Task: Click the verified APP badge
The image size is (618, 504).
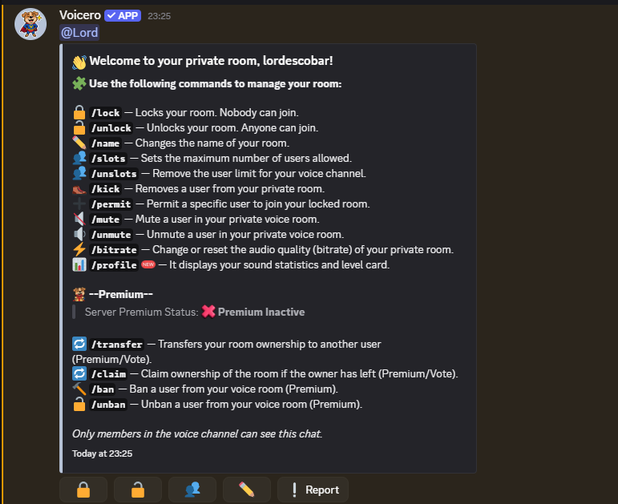Action: [126, 16]
